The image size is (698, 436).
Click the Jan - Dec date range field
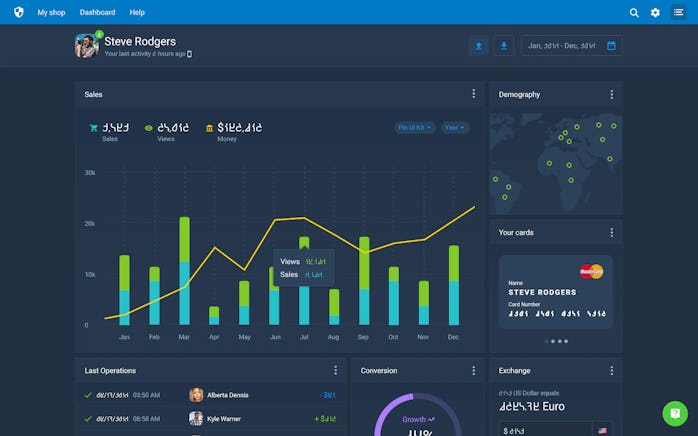pos(572,45)
